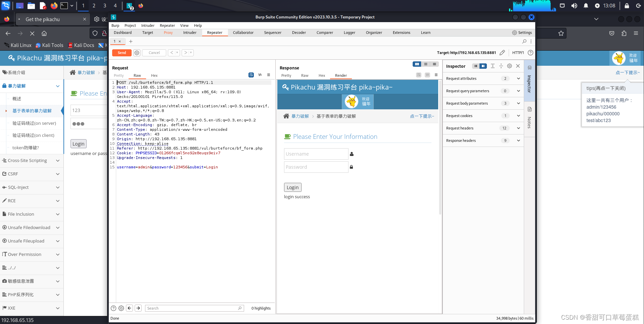Bookmark page with star icon in Firefox
This screenshot has width=644, height=324.
[x=561, y=33]
